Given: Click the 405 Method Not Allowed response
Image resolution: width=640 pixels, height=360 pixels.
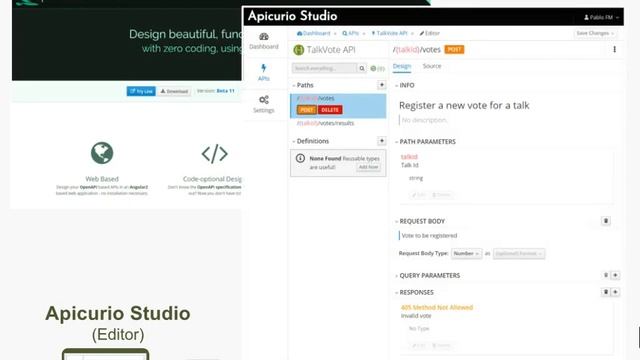Looking at the screenshot, I should click(437, 307).
